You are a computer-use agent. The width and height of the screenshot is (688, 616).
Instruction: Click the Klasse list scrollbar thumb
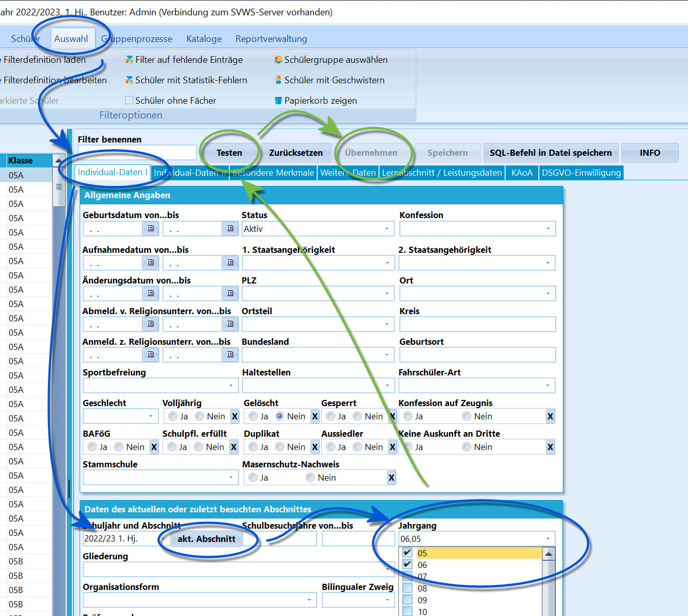pyautogui.click(x=59, y=186)
